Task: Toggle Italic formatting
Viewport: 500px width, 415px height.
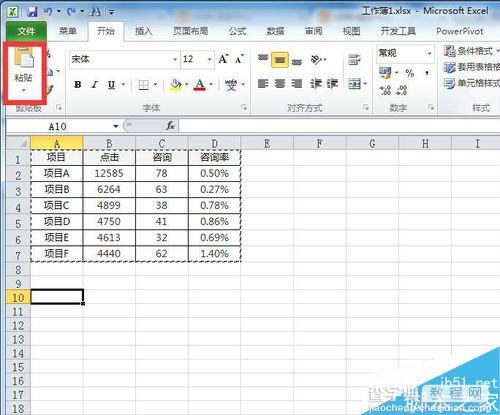Action: 95,85
